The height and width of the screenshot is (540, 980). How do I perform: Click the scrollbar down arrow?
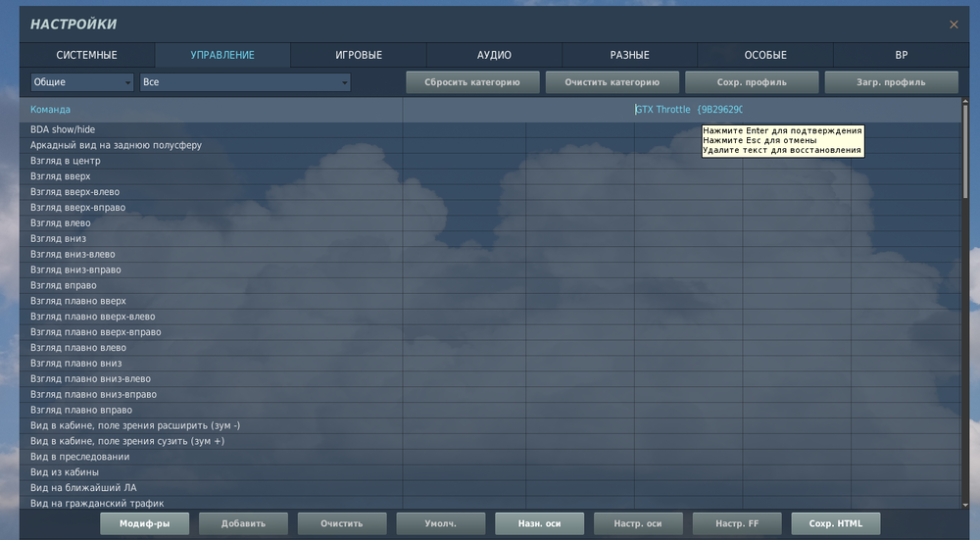pyautogui.click(x=965, y=505)
